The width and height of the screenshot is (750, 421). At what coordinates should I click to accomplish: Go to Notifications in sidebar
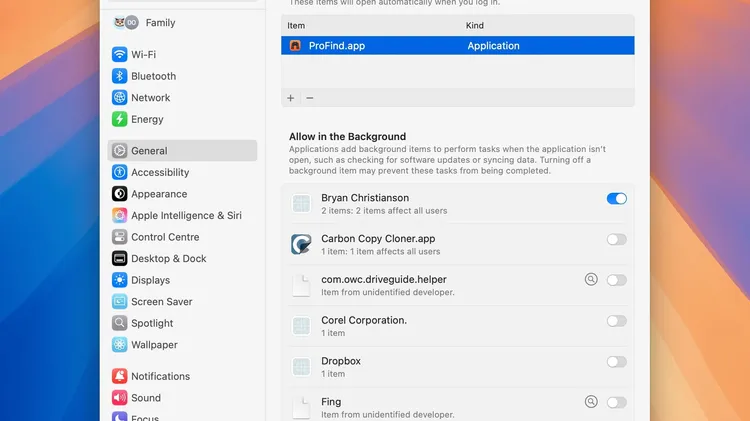click(x=160, y=376)
